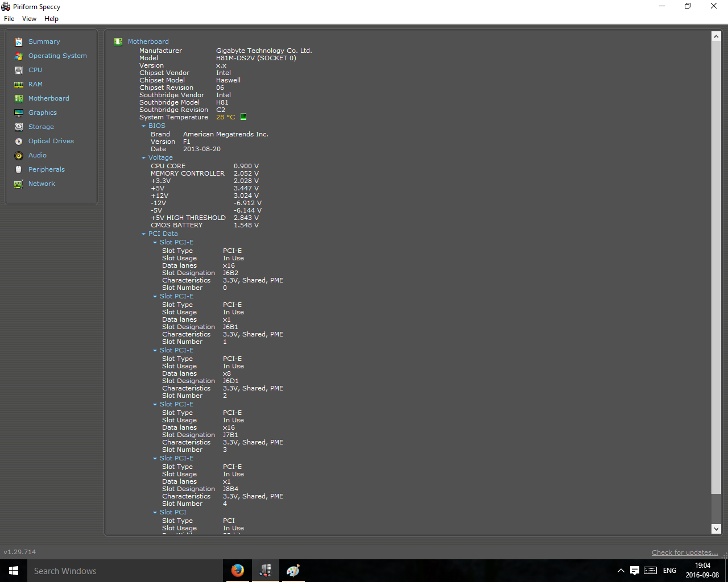This screenshot has width=728, height=582.
Task: Collapse the BIOS section
Action: [x=143, y=126]
